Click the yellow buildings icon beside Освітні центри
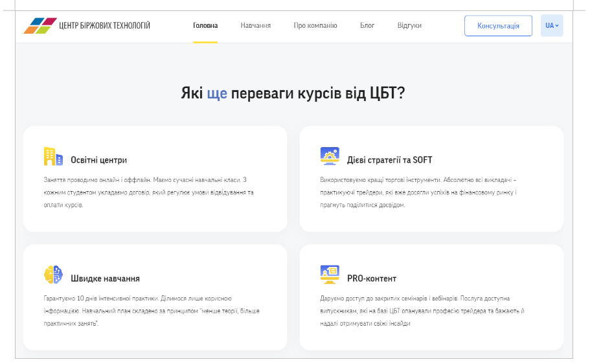 tap(53, 157)
